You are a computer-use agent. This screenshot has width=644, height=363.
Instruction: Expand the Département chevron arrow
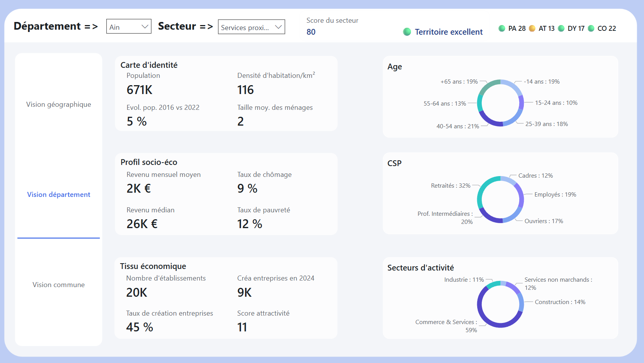pos(144,26)
